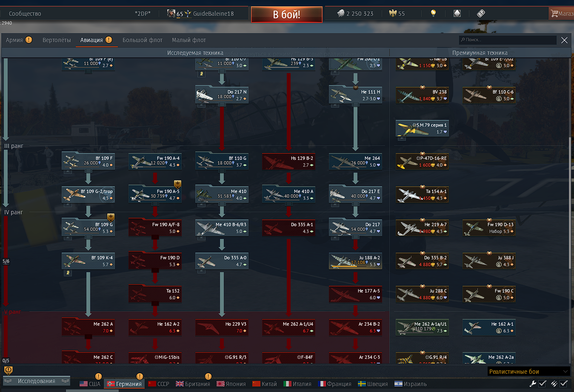Switch to the Малый флот tab
Viewport: 574px width, 392px height.
pyautogui.click(x=189, y=40)
